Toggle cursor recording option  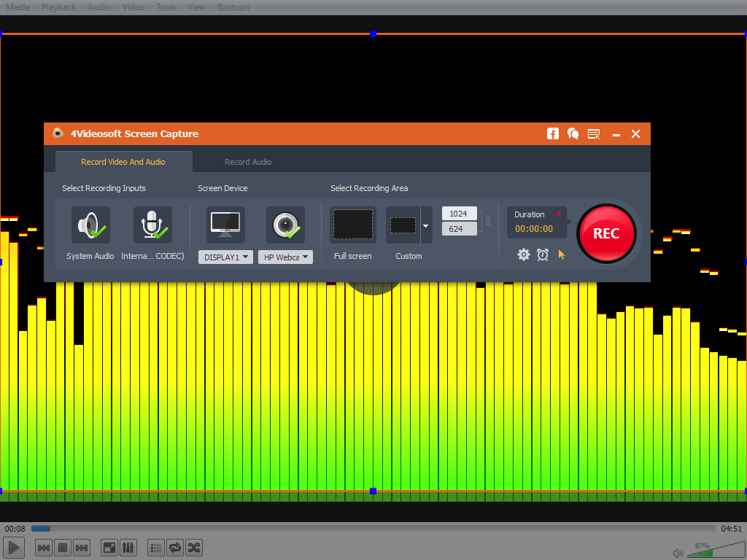[561, 254]
